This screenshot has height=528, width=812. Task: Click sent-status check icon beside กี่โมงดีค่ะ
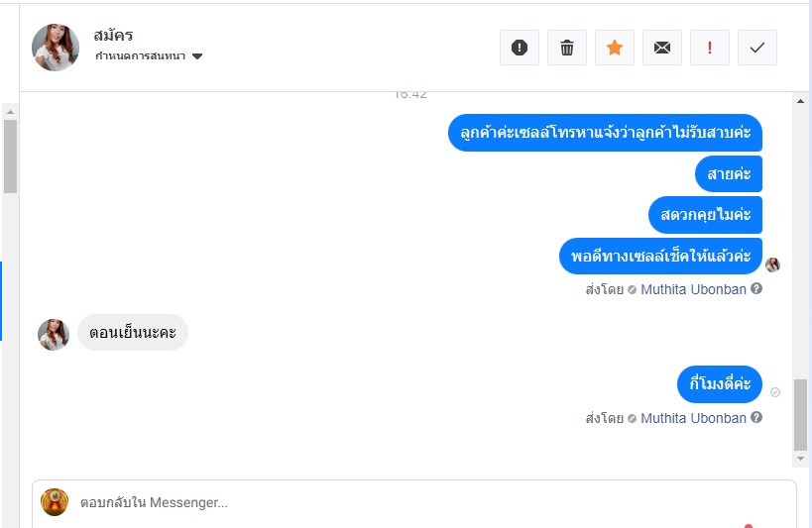click(x=775, y=392)
